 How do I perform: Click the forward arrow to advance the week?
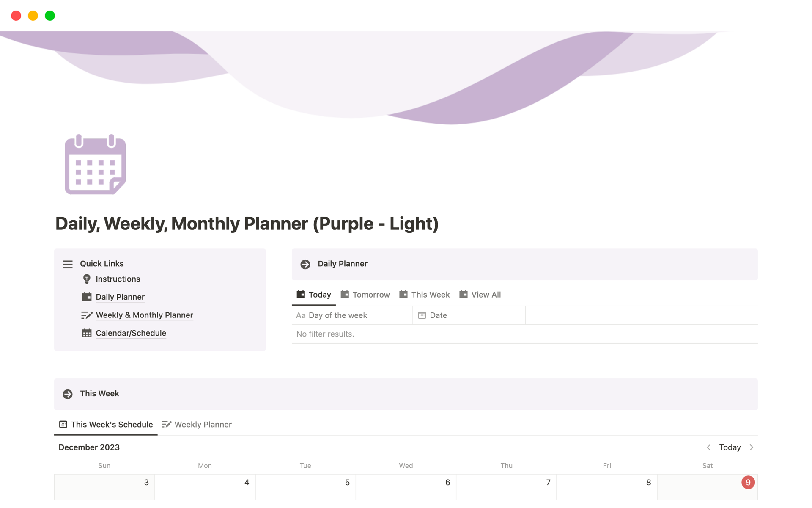click(x=752, y=447)
